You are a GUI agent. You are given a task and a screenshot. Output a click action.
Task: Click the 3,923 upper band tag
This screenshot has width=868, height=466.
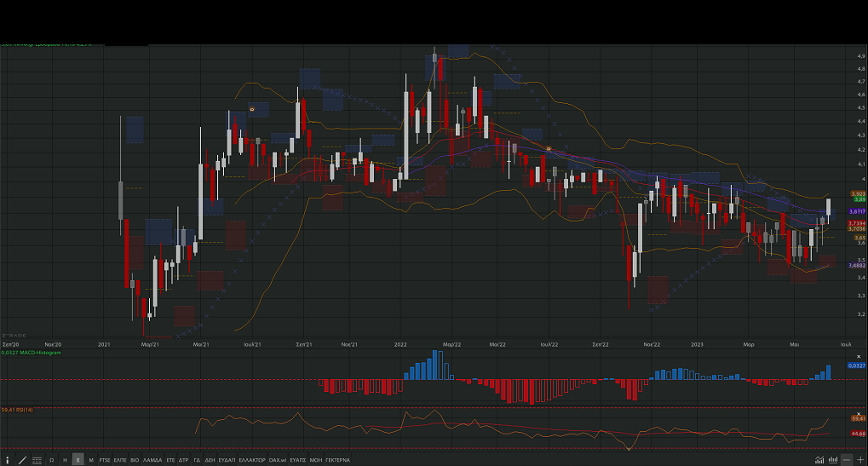tap(858, 193)
